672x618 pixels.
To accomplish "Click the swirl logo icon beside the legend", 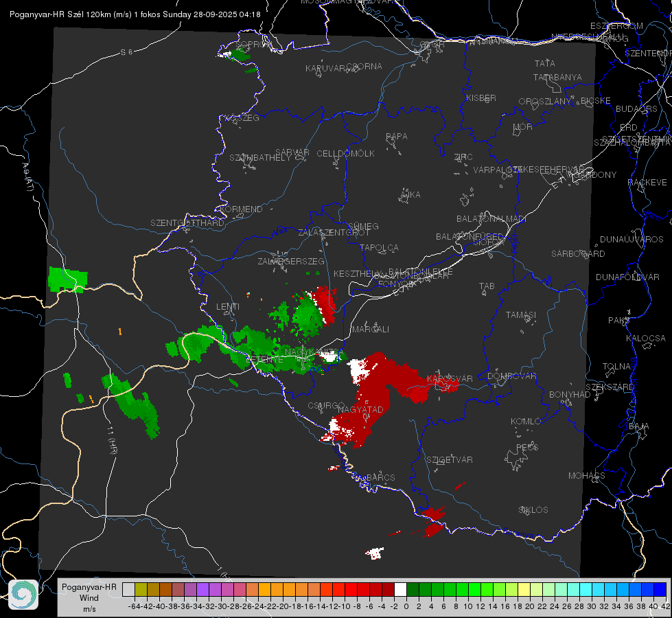I will click(23, 595).
